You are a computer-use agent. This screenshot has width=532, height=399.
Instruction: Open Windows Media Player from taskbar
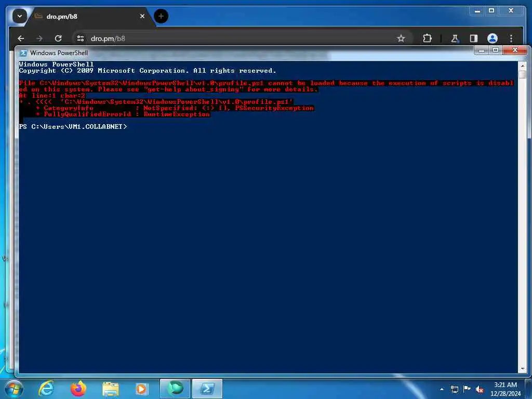pos(142,389)
